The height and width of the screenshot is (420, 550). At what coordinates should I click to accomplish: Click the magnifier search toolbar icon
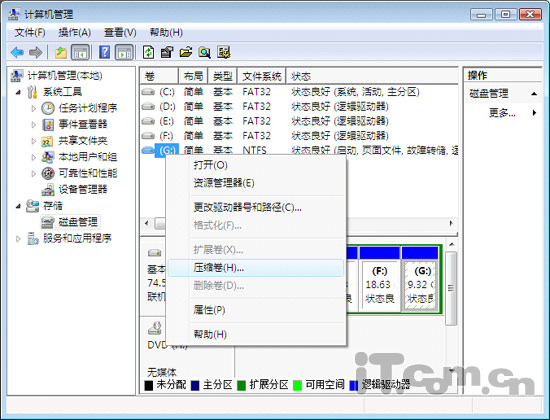pos(204,53)
